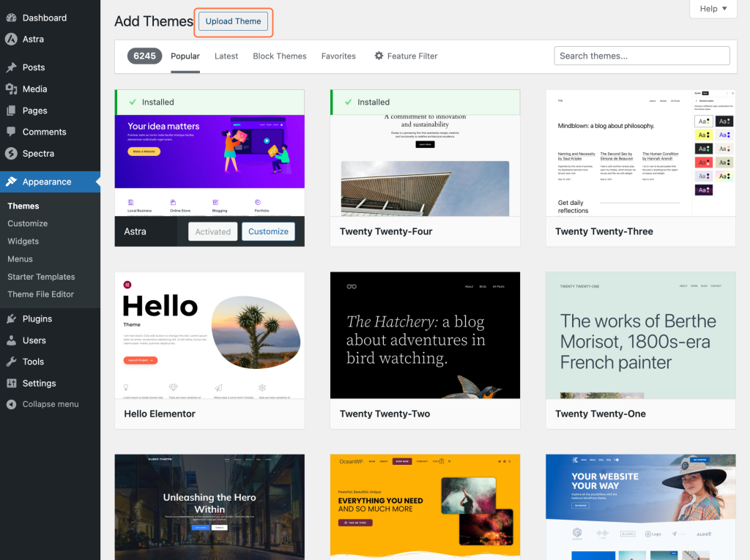Open the OceanWP theme thumbnail

click(426, 507)
